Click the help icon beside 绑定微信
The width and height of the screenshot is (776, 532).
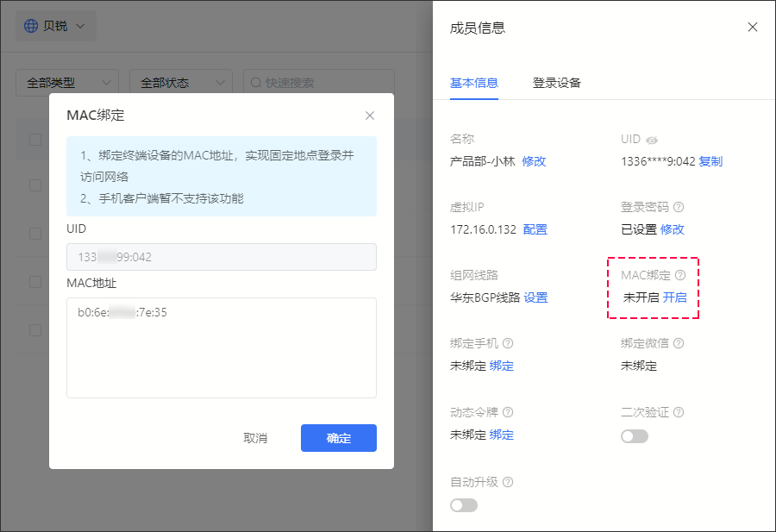coord(679,343)
